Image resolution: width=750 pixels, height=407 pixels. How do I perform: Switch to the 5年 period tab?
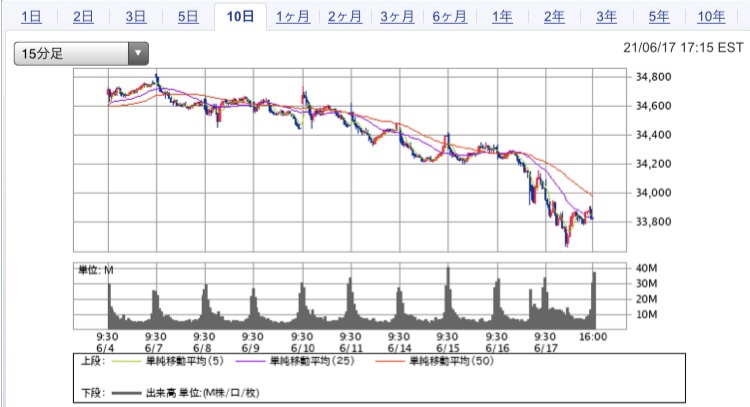point(659,17)
